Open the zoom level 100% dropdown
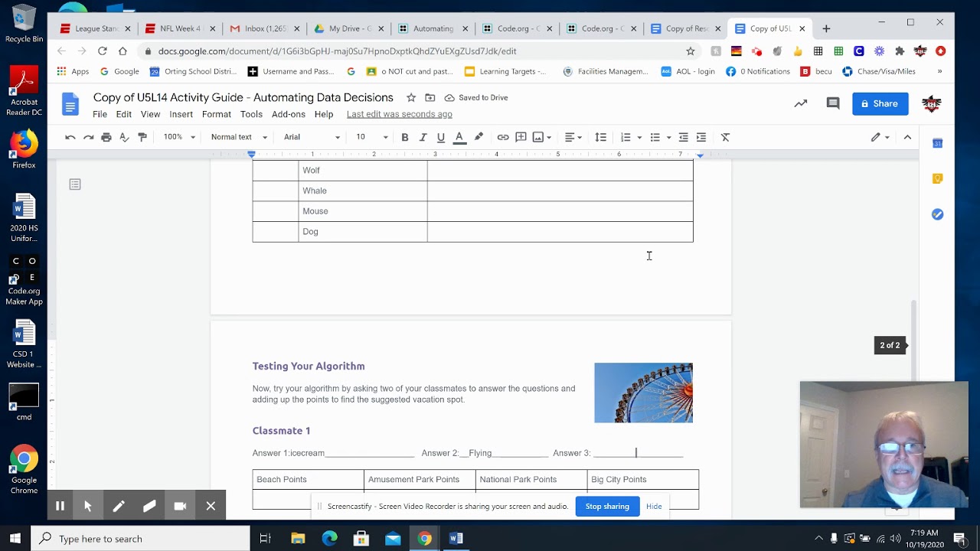This screenshot has width=980, height=551. [x=180, y=137]
